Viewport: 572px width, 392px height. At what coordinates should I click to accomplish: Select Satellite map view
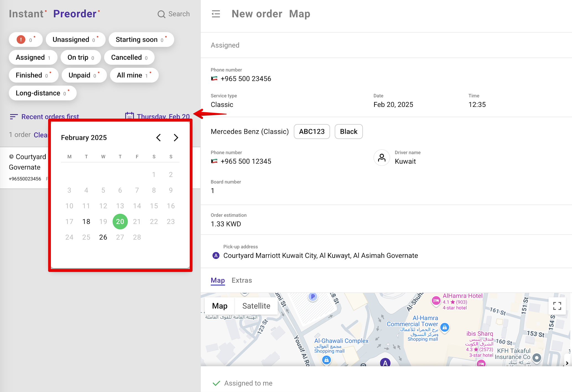256,306
